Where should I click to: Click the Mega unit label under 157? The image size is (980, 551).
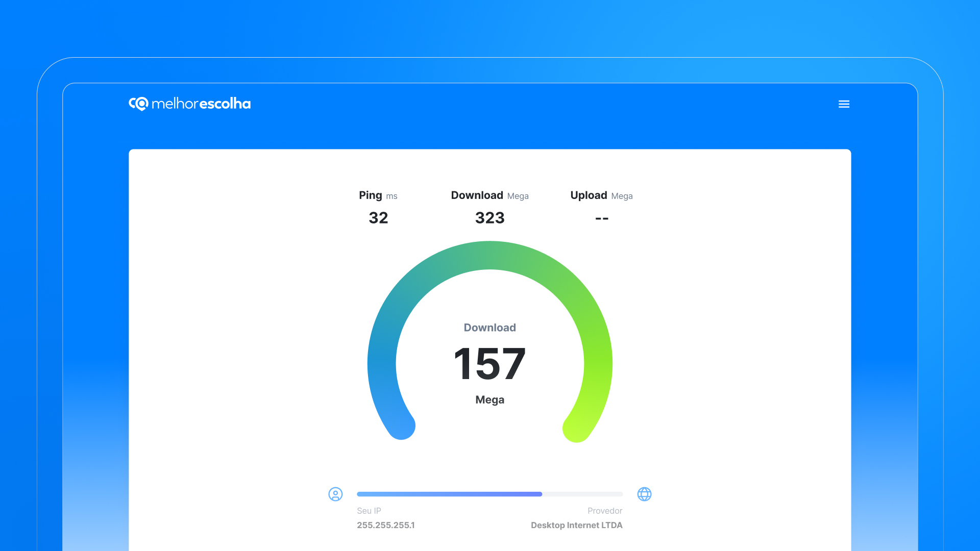coord(489,400)
